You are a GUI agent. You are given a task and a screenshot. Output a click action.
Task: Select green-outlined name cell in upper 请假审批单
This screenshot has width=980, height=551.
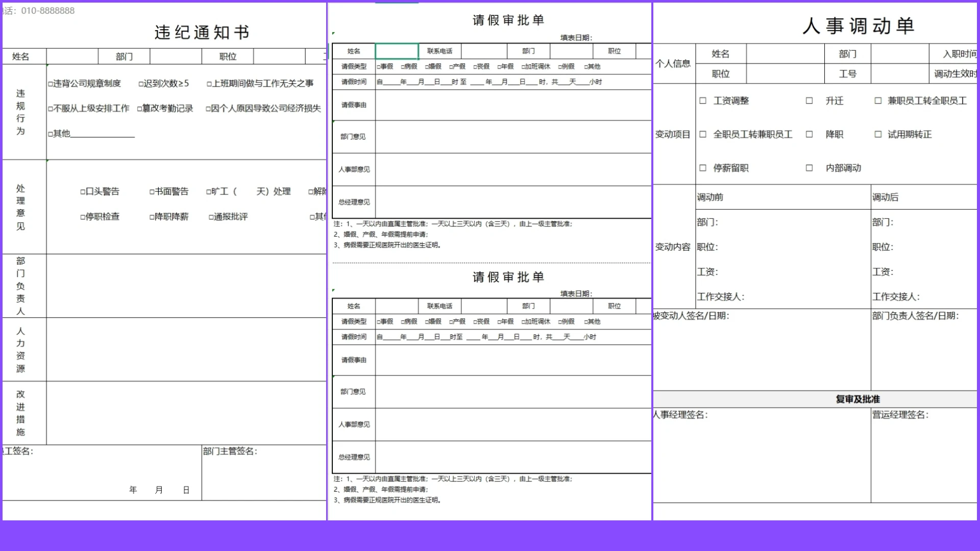point(397,51)
